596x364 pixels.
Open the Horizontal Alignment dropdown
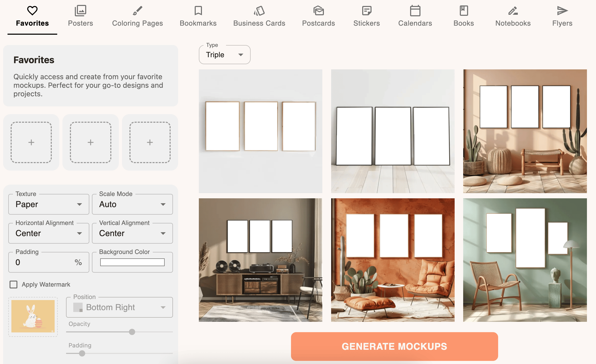tap(49, 233)
